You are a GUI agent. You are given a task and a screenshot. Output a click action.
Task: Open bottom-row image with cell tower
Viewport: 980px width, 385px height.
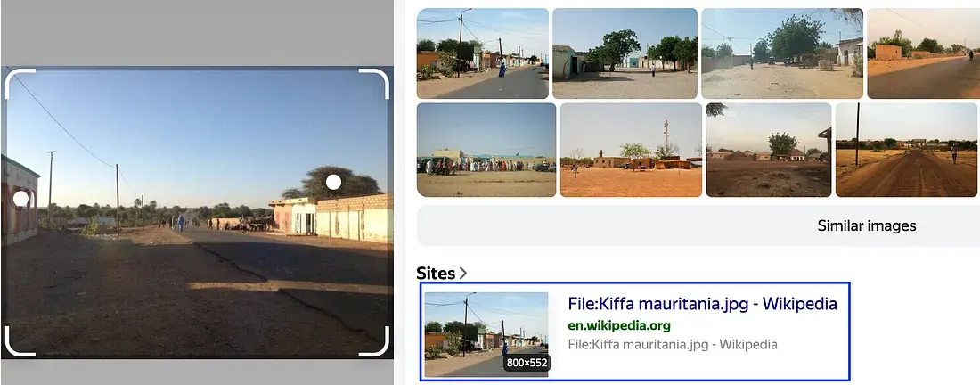coord(632,150)
